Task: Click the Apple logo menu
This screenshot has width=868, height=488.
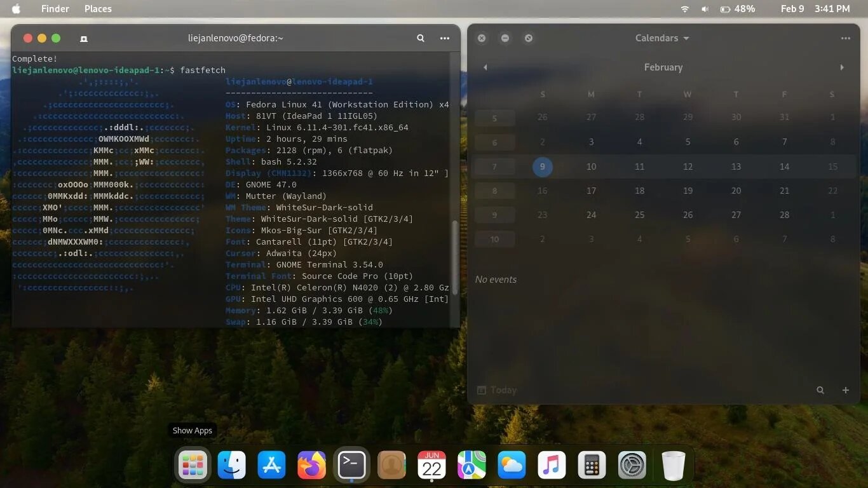Action: pyautogui.click(x=16, y=9)
